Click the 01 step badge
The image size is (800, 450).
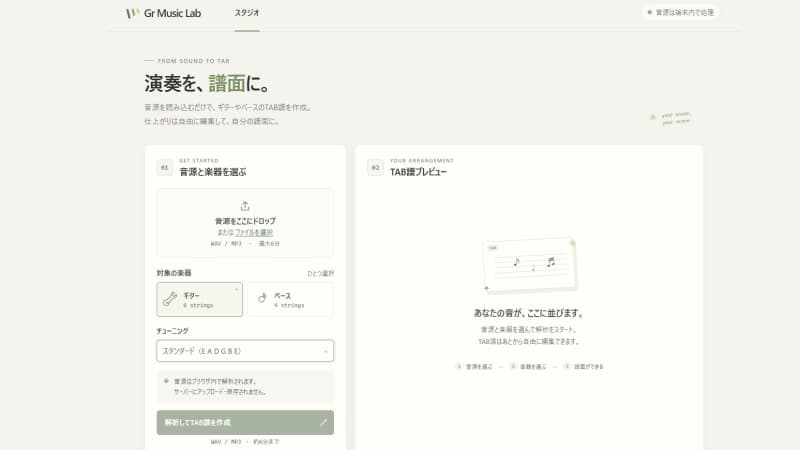click(165, 167)
